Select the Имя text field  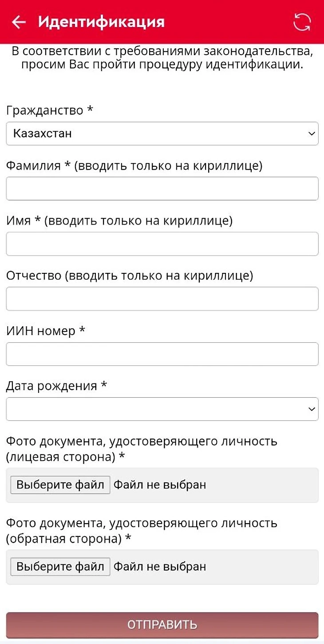tap(162, 244)
